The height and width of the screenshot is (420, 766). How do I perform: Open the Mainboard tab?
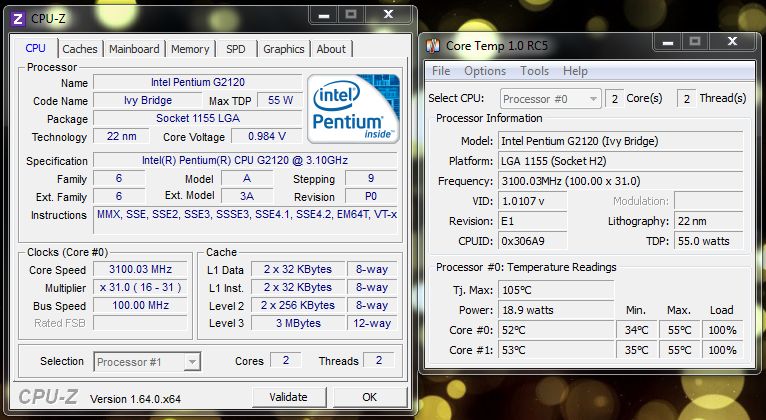click(134, 49)
